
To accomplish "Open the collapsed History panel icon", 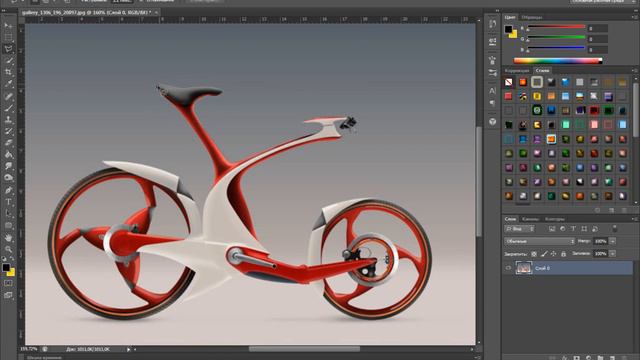I will pos(493,24).
